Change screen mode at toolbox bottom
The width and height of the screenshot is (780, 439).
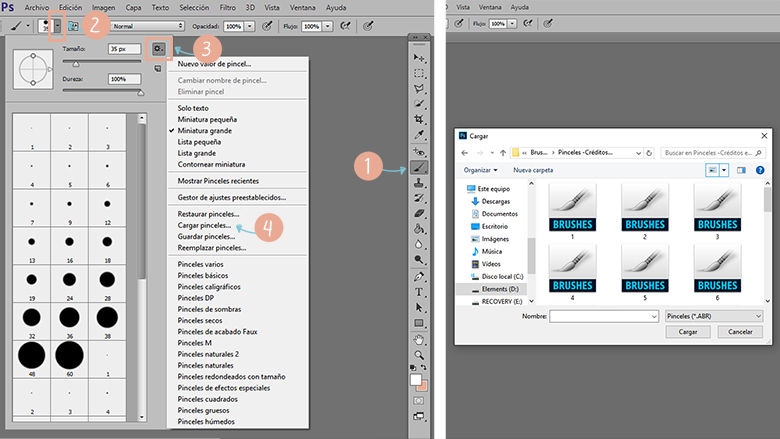419,416
